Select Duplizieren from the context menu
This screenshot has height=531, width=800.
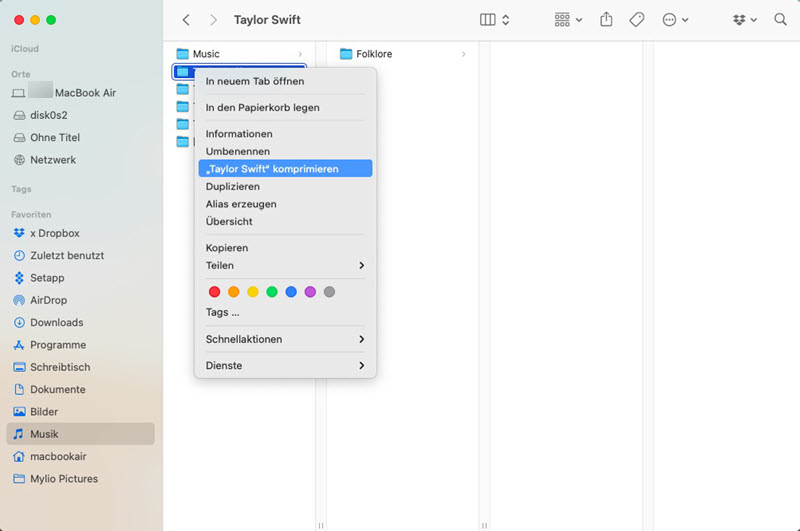[285, 186]
